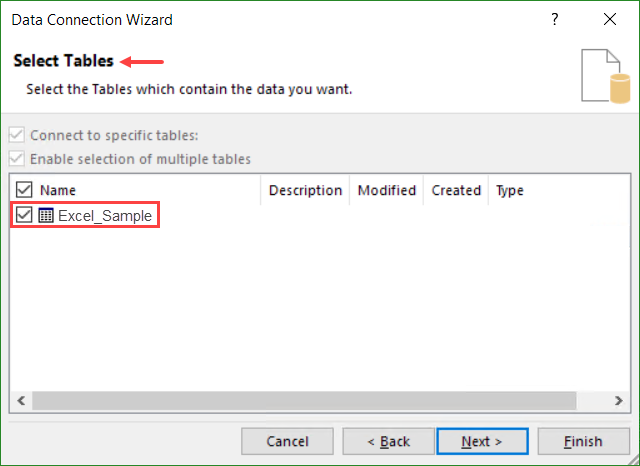Uncheck the Excel_Sample table checkbox

[25, 215]
